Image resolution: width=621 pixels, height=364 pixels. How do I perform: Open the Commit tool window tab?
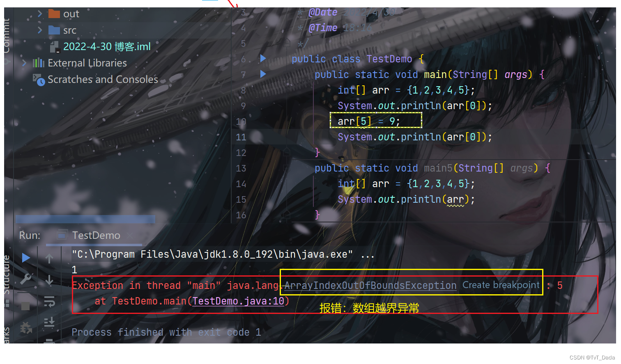7,35
